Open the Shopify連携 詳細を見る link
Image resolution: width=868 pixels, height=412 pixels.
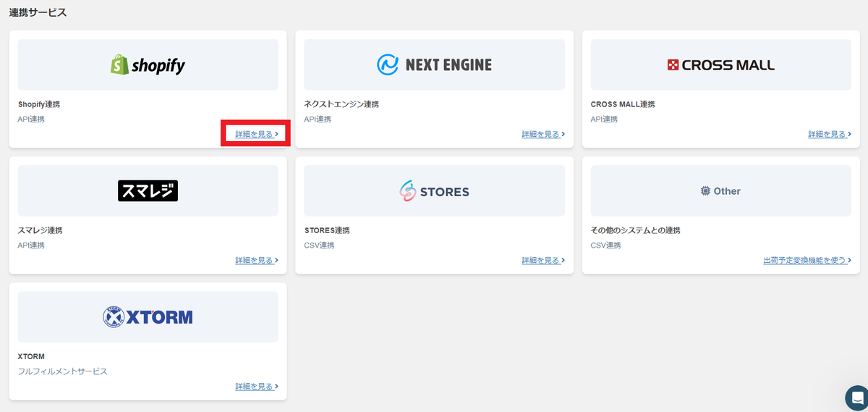click(x=257, y=134)
